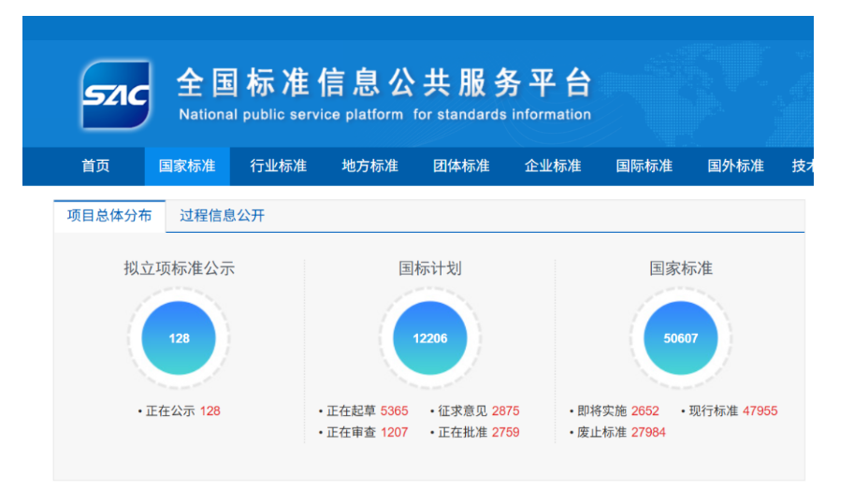The width and height of the screenshot is (854, 504).
Task: Open the 正在公示 128 link
Action: coord(180,410)
